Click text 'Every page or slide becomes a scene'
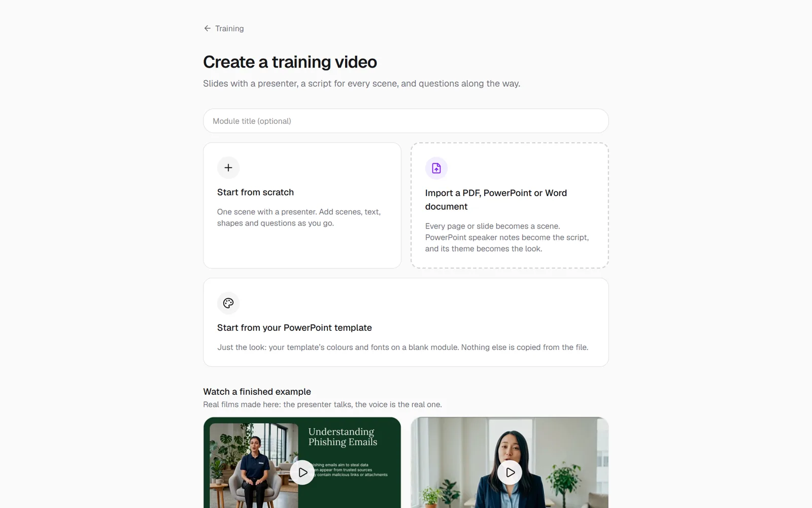Screen dimensions: 812x508 point(492,226)
